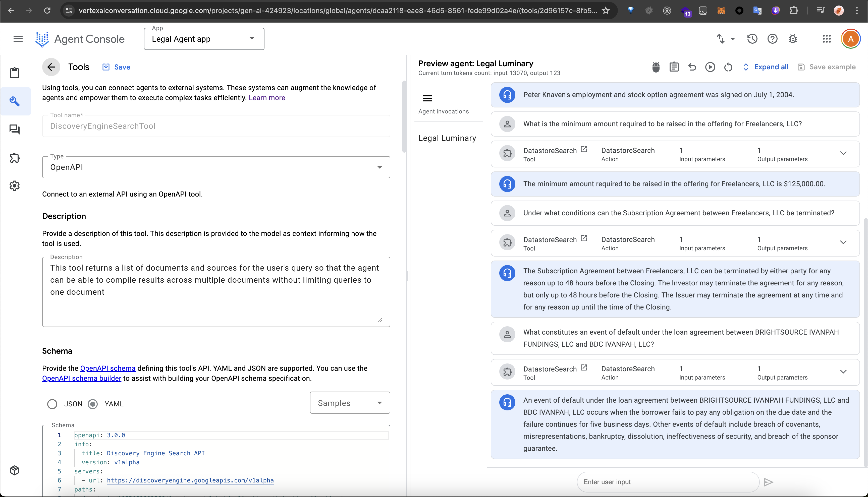
Task: Click the clipboard Agents icon in sidebar
Action: 14,73
